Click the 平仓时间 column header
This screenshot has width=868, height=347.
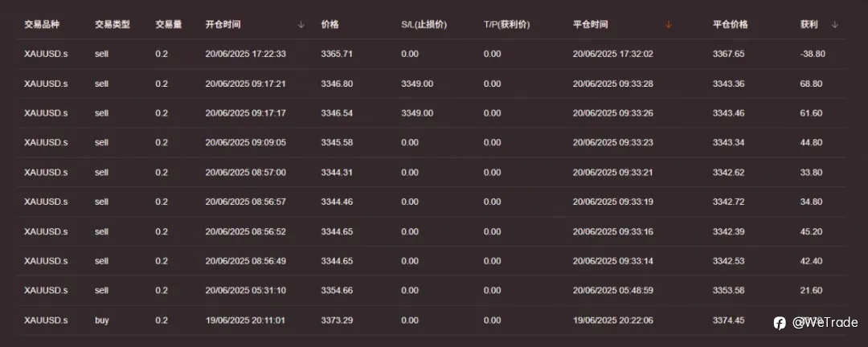pyautogui.click(x=591, y=24)
